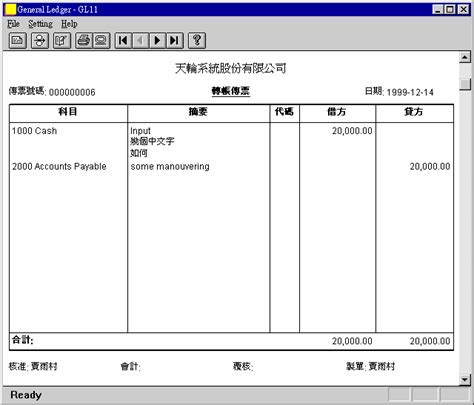Click the open book toolbar icon

[62, 41]
